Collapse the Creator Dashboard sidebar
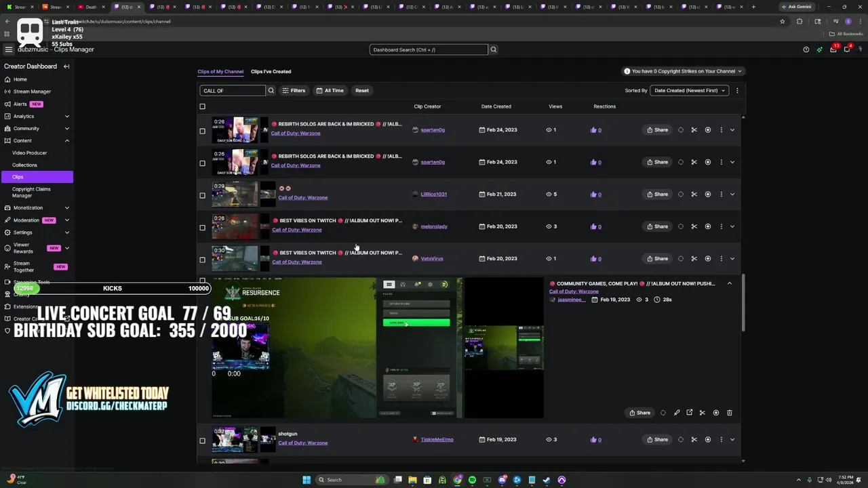 (66, 66)
